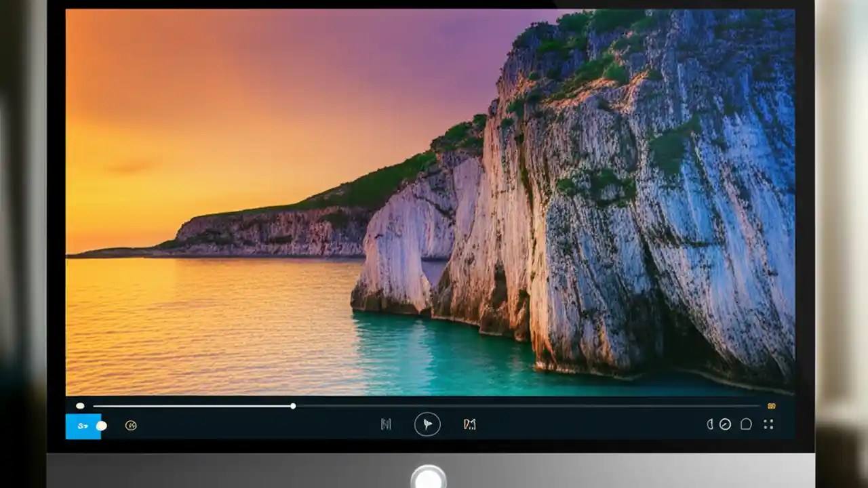The width and height of the screenshot is (868, 488).
Task: Select the circular loop icon near the blue switch
Action: click(x=131, y=426)
